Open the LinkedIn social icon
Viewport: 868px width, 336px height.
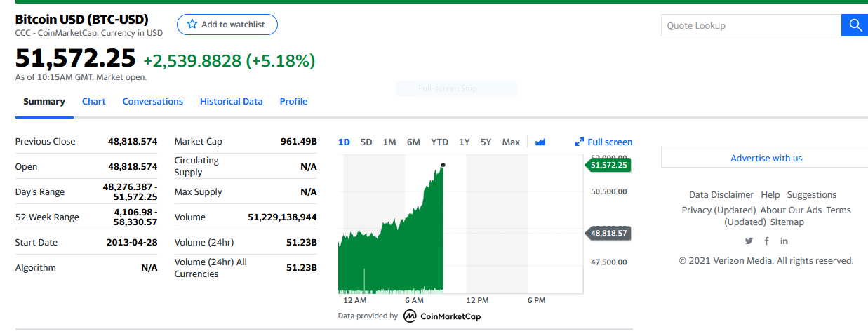[x=784, y=241]
